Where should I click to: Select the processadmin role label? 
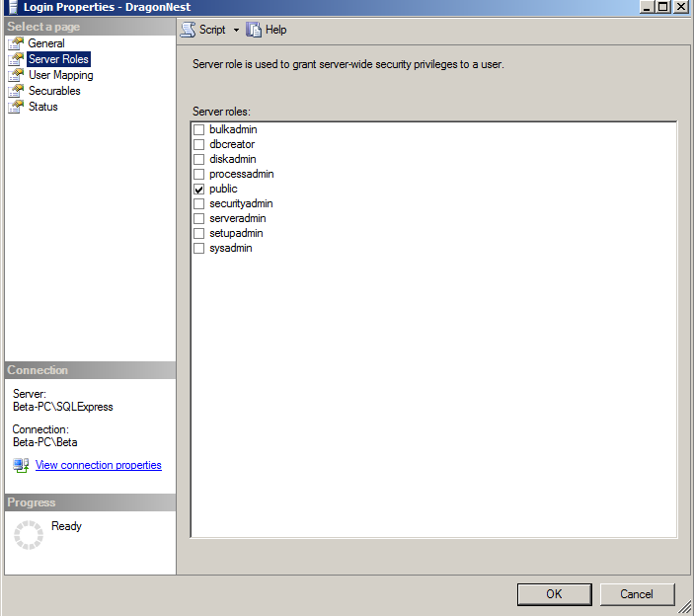pos(241,174)
